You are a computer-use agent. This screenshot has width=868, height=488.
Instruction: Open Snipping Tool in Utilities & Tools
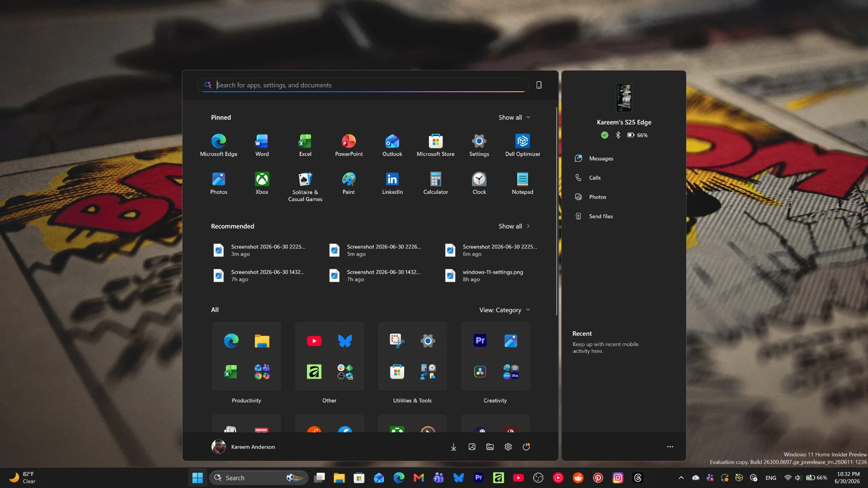tap(397, 341)
